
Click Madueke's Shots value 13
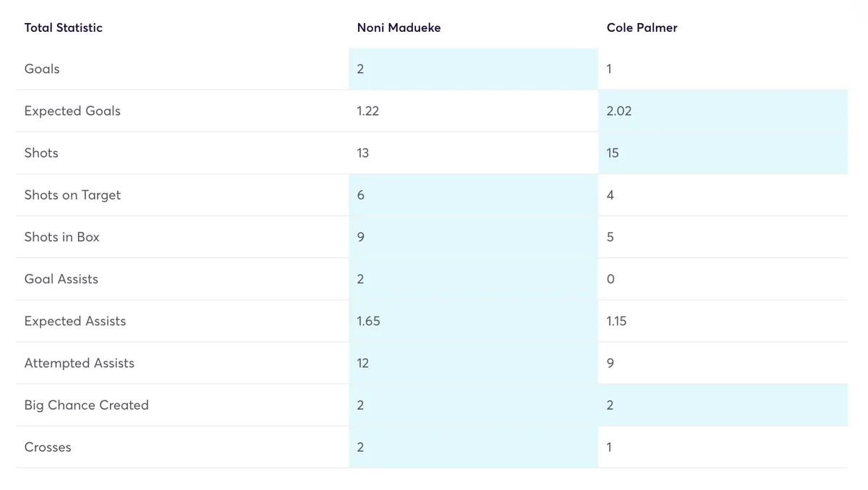(363, 153)
